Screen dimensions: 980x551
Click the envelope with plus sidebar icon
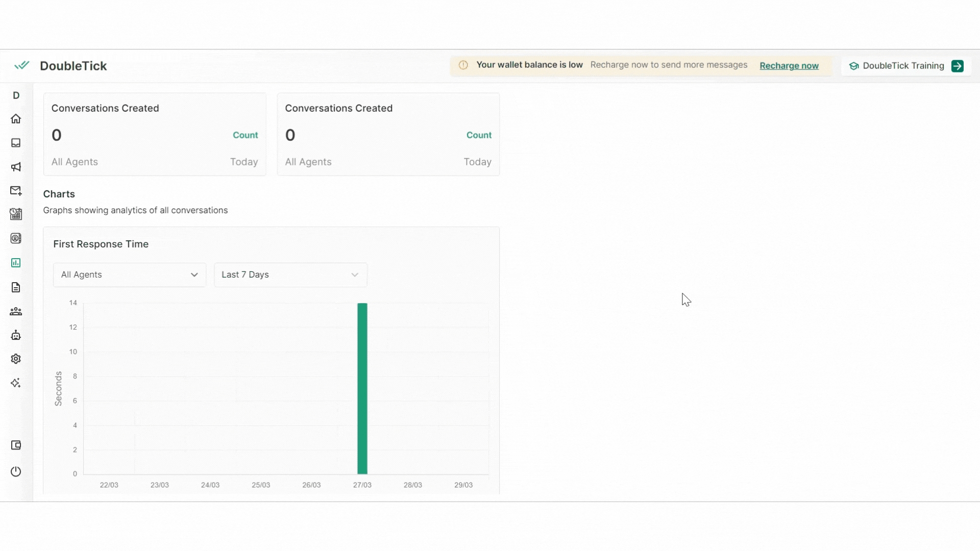point(16,191)
